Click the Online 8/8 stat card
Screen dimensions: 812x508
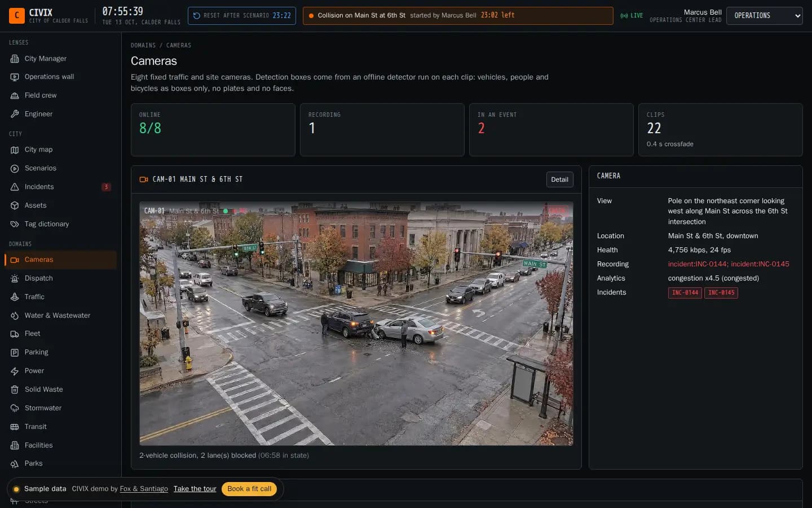point(213,130)
